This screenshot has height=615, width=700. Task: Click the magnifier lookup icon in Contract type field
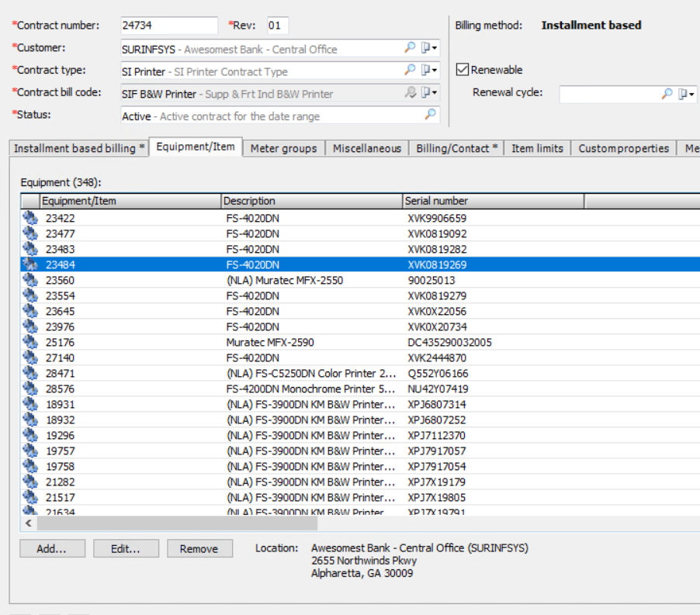(410, 70)
